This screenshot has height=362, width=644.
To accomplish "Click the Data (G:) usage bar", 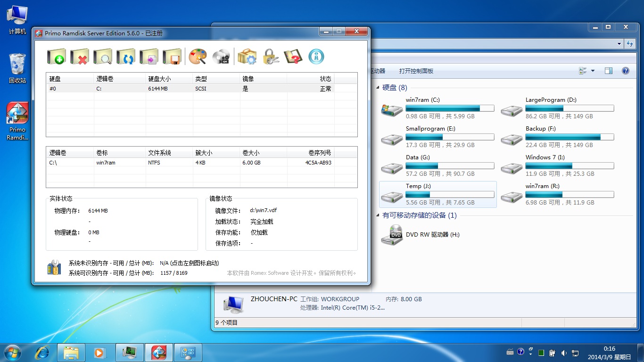I will pyautogui.click(x=450, y=166).
